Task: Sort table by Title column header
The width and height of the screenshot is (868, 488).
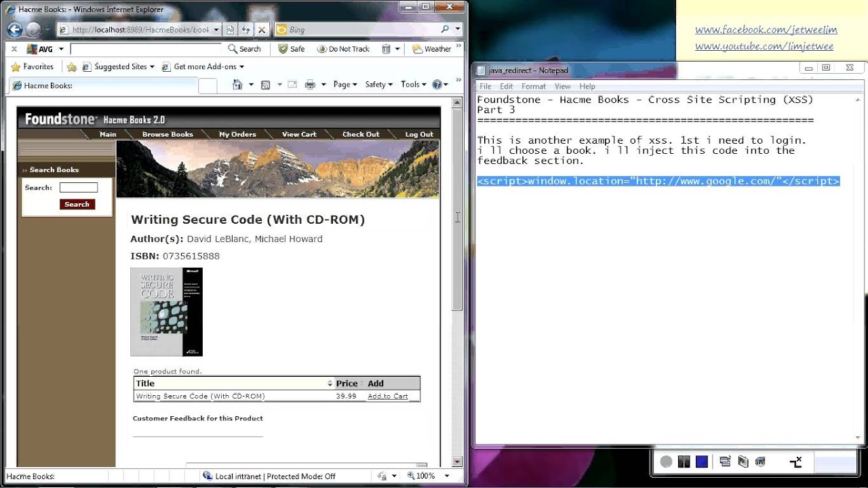Action: coord(234,383)
